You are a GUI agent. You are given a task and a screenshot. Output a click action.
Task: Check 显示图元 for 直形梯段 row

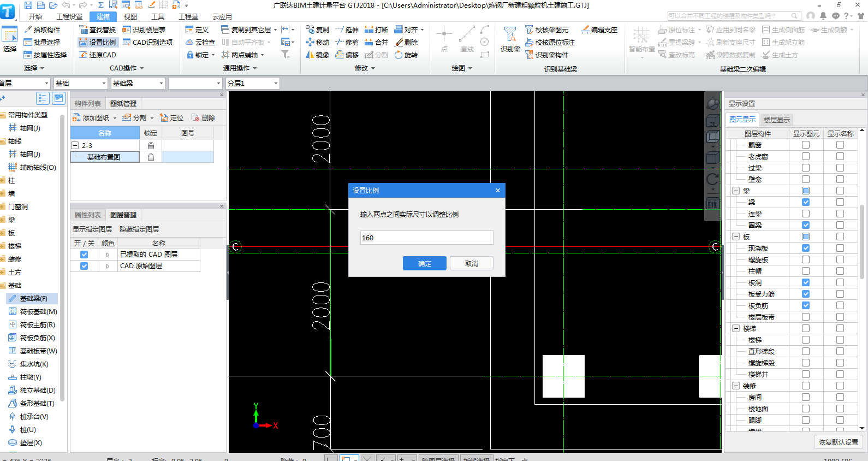tap(806, 351)
